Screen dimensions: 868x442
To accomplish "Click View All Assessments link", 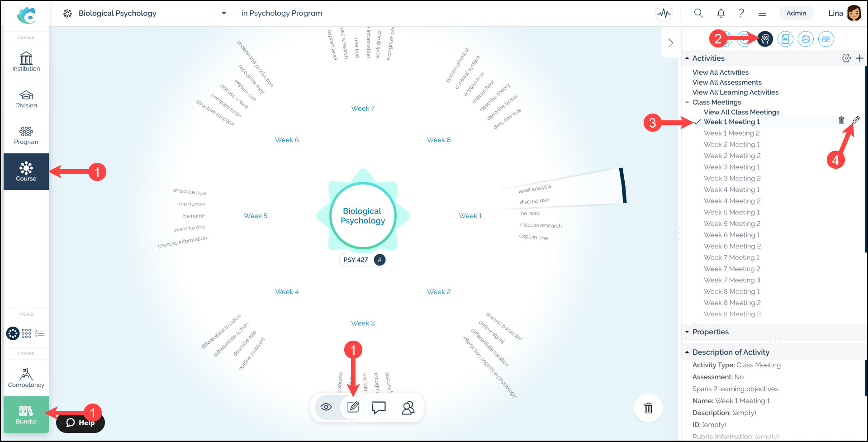I will coord(726,82).
